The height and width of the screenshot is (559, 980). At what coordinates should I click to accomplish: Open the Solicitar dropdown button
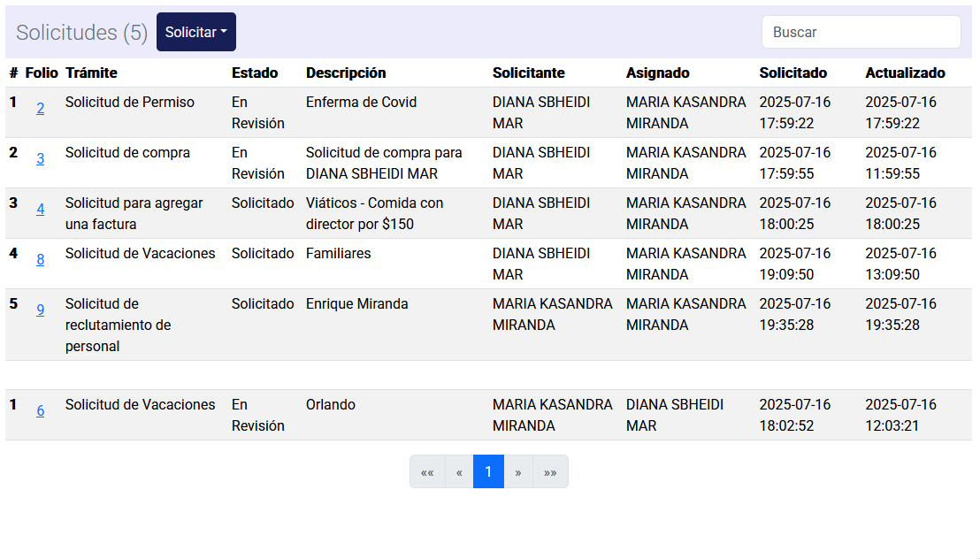(195, 32)
